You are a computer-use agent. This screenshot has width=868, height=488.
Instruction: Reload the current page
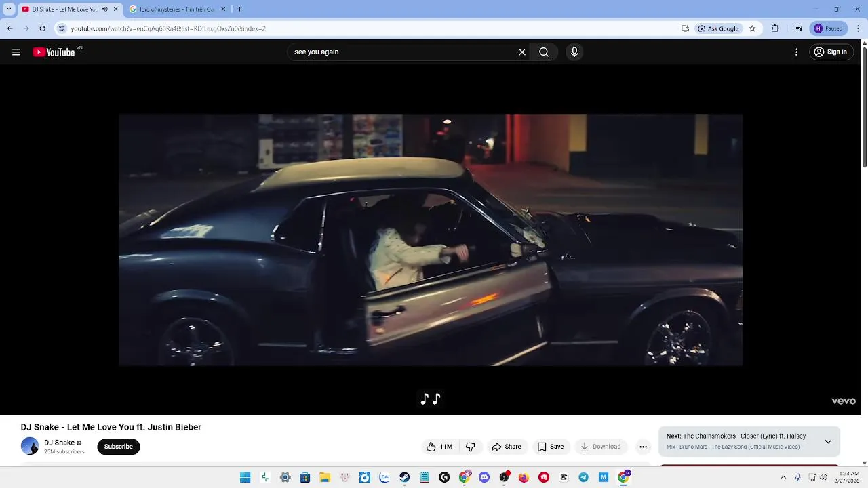(42, 28)
